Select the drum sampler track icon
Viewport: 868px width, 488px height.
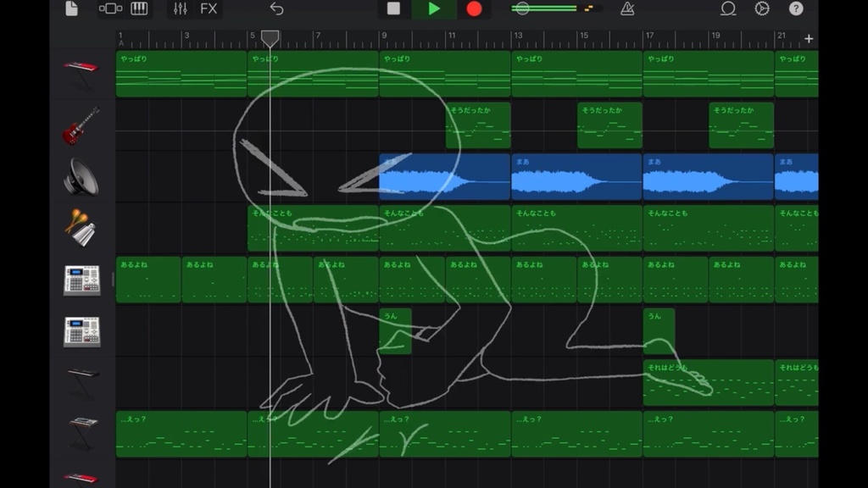(x=81, y=280)
